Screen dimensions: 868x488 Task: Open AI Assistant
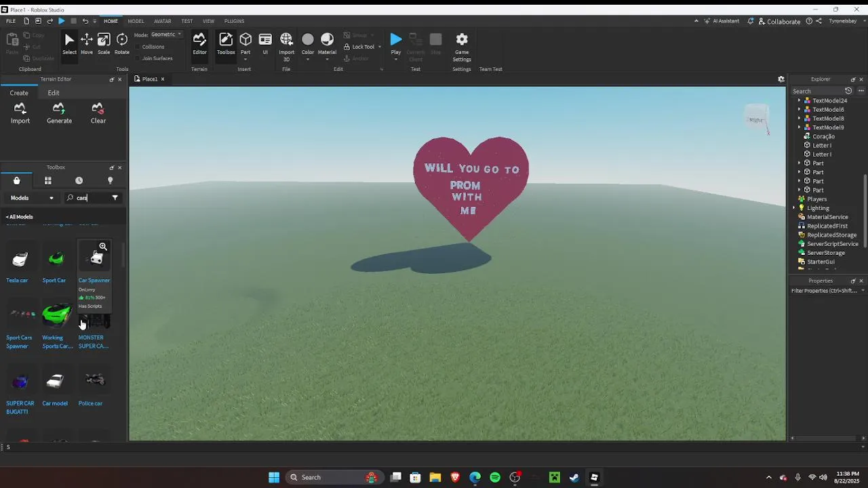722,21
